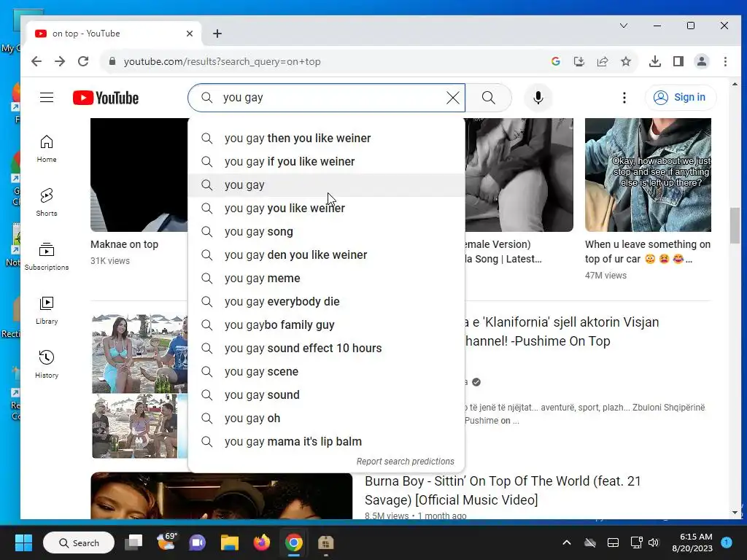Open Chrome three-dot menu

725,61
